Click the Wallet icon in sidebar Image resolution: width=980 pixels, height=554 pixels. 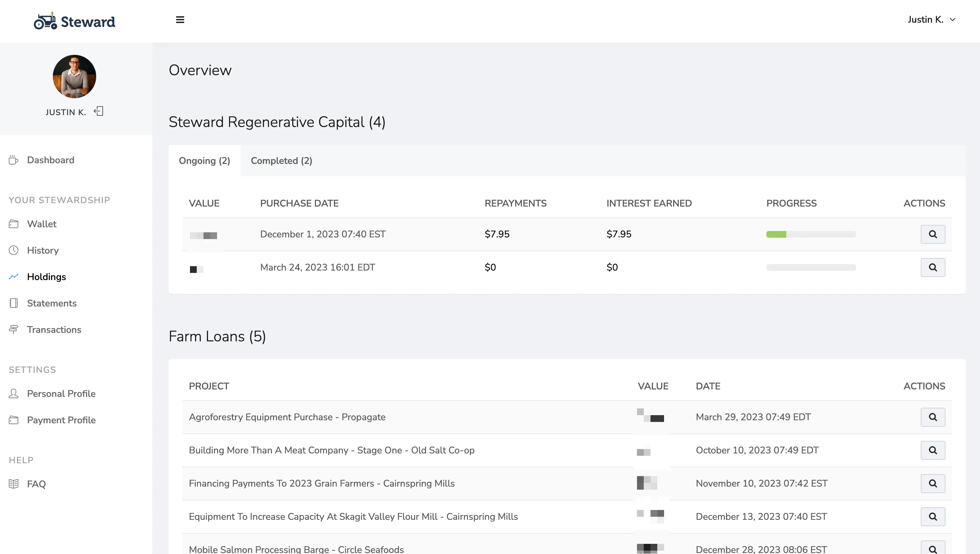(x=13, y=224)
